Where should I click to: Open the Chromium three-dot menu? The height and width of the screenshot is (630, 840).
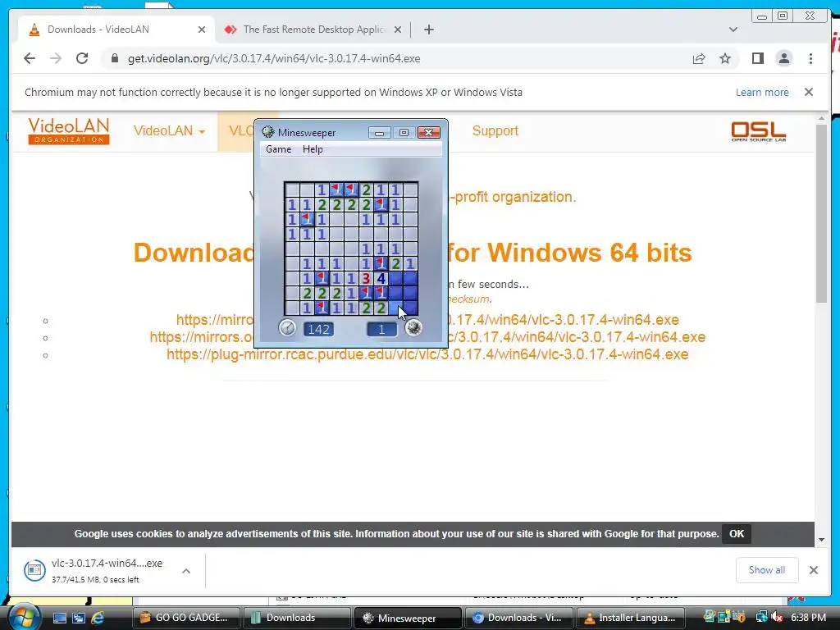tap(810, 58)
